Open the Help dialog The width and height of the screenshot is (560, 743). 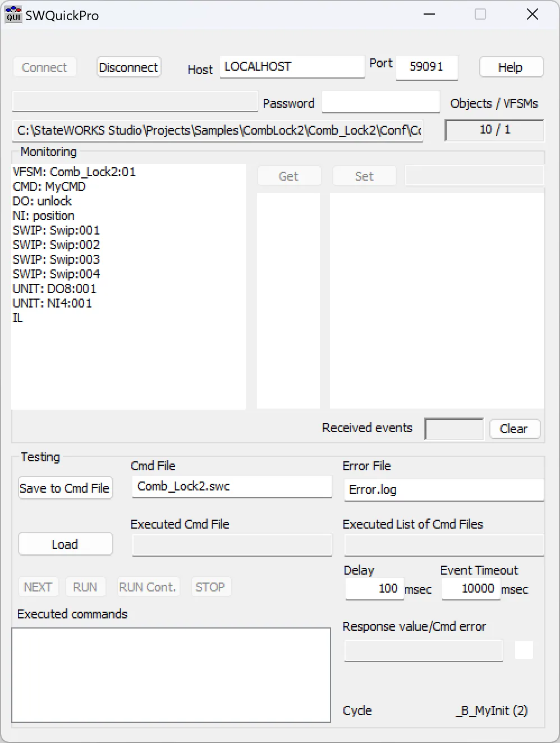tap(511, 67)
